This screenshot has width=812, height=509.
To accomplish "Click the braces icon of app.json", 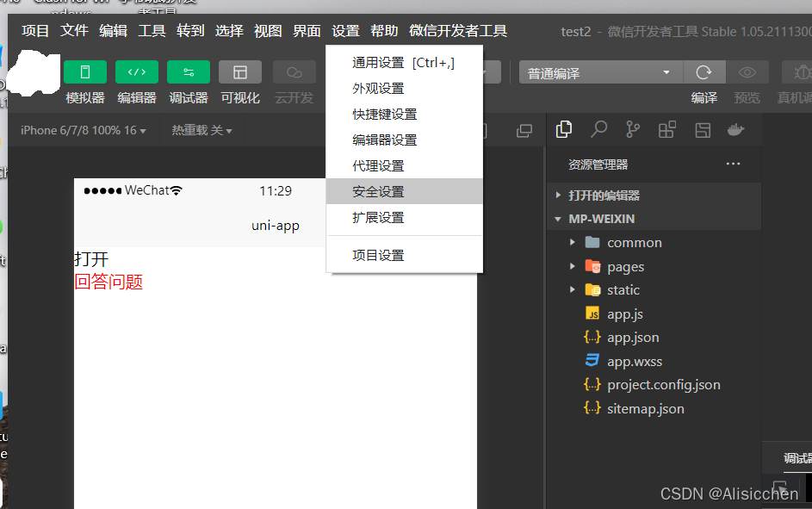I will pos(592,337).
